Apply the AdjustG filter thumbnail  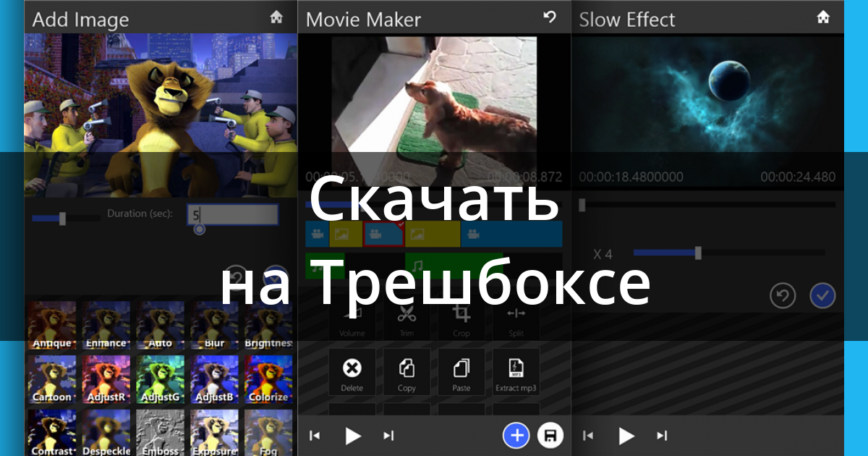click(161, 379)
